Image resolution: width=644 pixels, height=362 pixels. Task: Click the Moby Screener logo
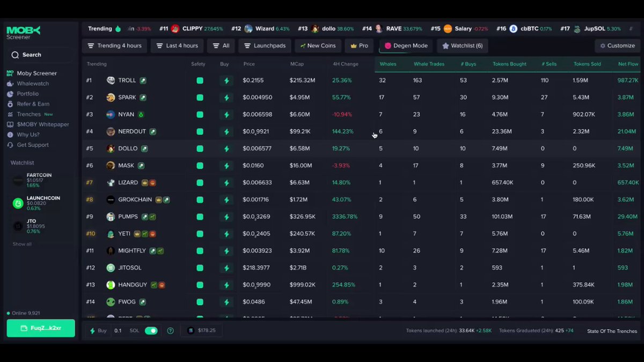tap(23, 33)
